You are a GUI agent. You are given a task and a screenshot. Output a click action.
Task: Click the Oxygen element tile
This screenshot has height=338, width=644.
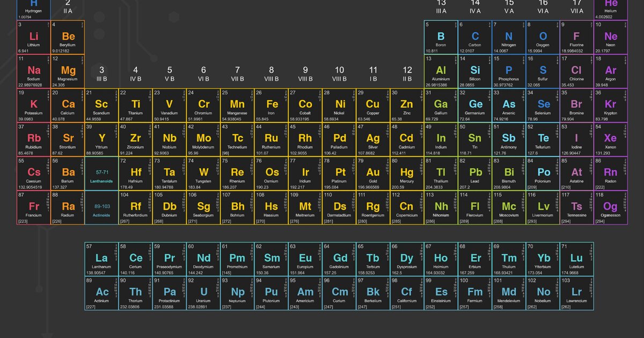coord(543,38)
